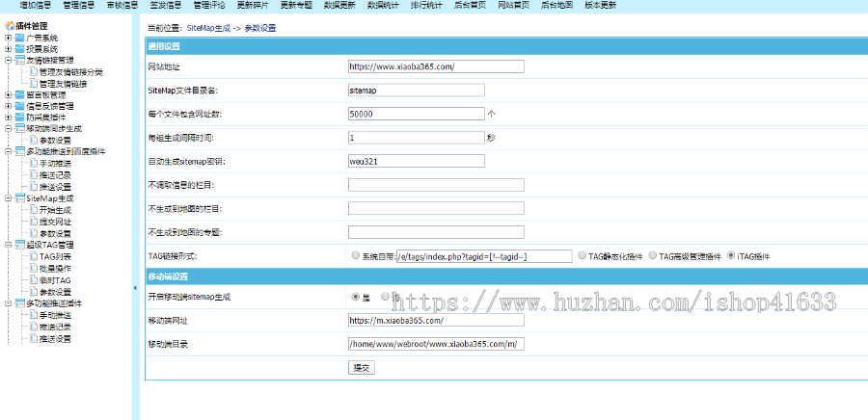Click 参数设置 breadcrumb link
This screenshot has width=868, height=420.
[260, 28]
